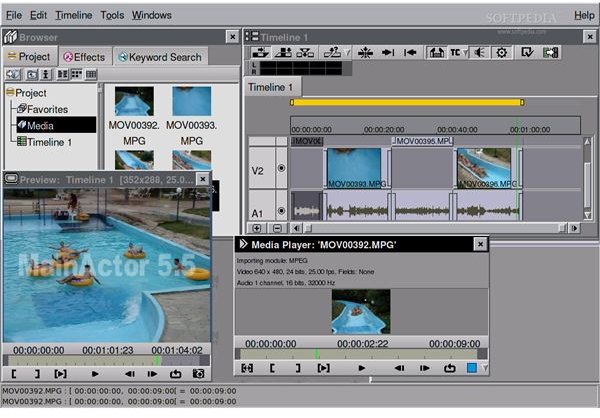Click the insert clip icon in Timeline toolbar
The width and height of the screenshot is (600, 418).
tap(260, 52)
